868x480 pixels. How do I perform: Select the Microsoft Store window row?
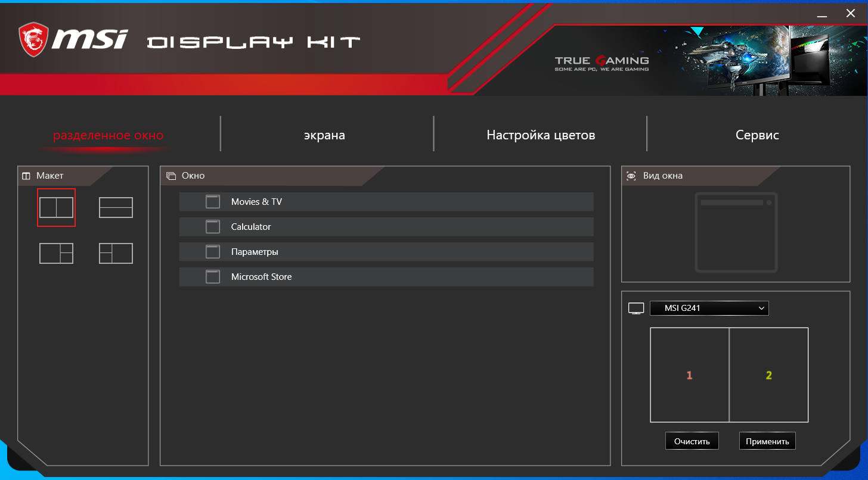[386, 277]
